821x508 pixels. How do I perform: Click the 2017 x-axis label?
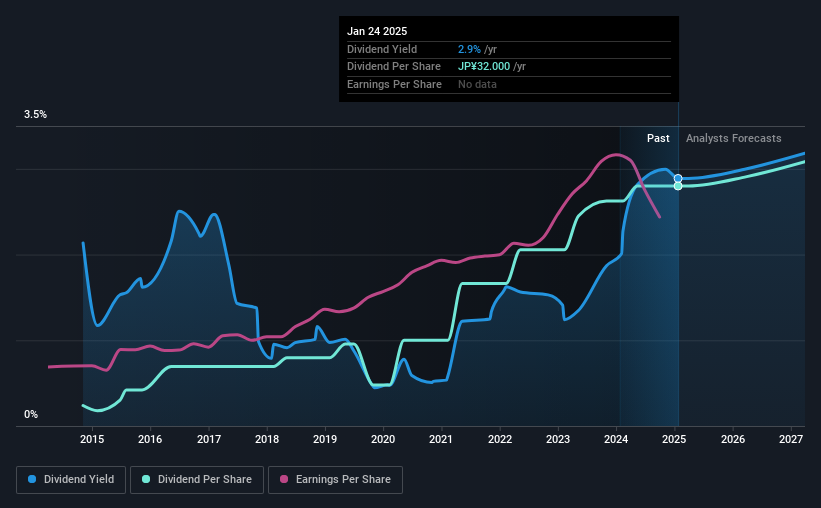click(208, 439)
